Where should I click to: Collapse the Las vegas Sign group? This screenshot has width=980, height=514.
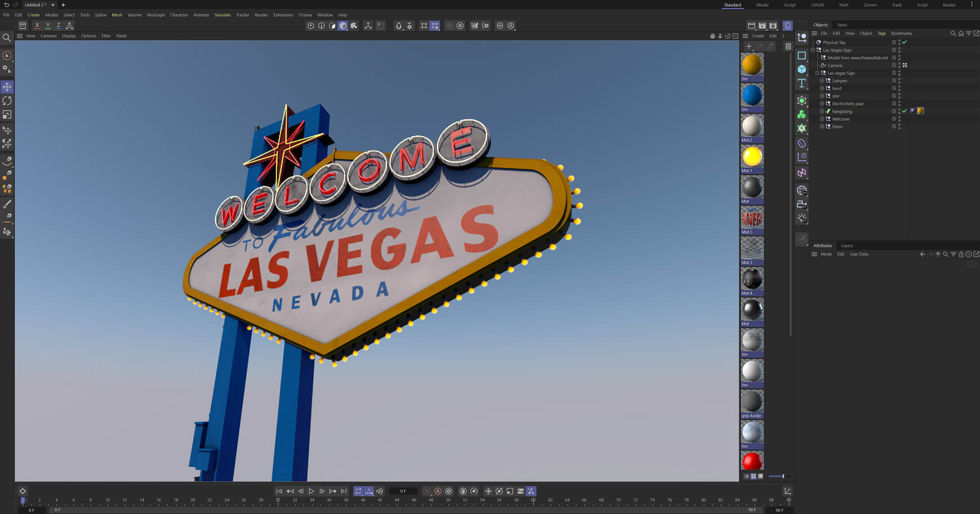pos(817,73)
